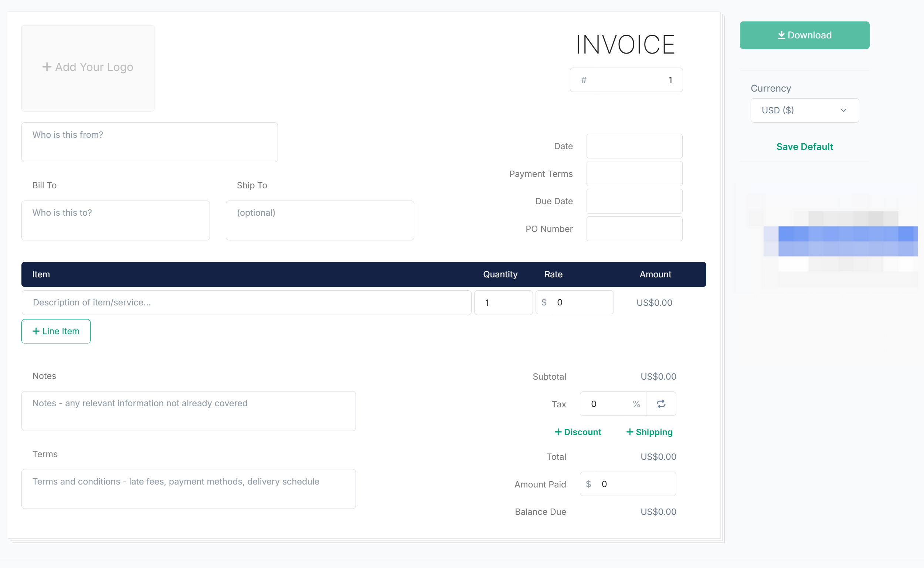Open the USD ($) currency dropdown
Image resolution: width=924 pixels, height=568 pixels.
pyautogui.click(x=804, y=110)
